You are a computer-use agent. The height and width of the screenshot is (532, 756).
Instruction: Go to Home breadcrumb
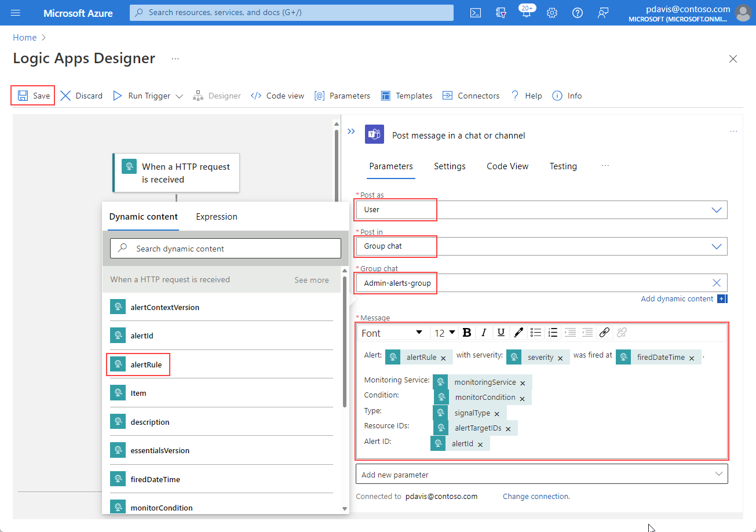(x=25, y=38)
